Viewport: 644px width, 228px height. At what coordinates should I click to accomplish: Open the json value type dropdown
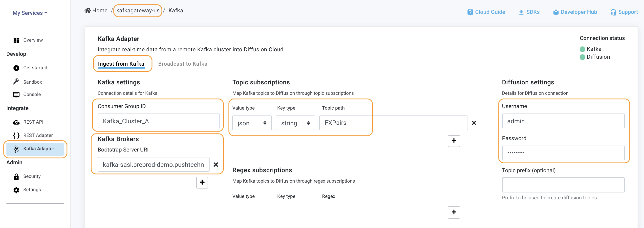tap(252, 123)
